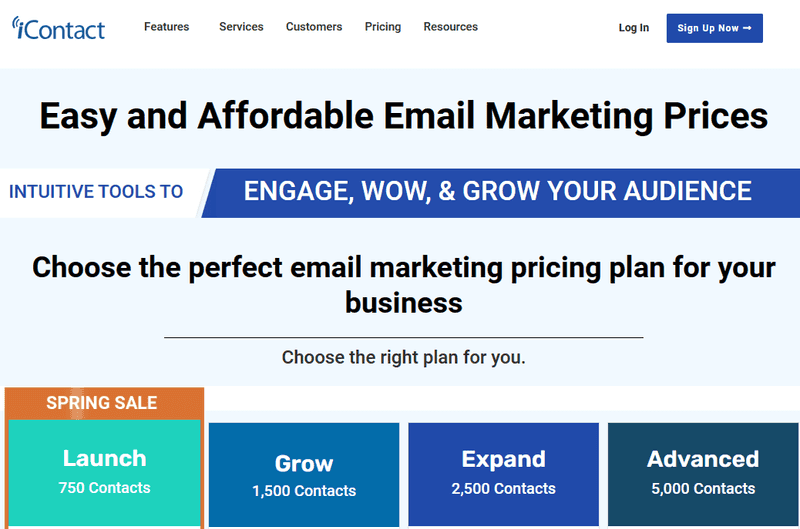800x529 pixels.
Task: Open the Services menu
Action: [x=241, y=27]
